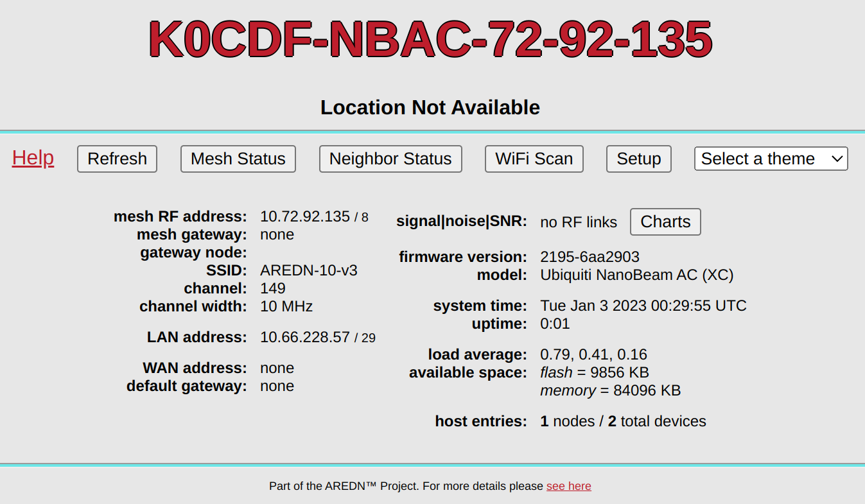Start a WiFi Scan
Screen dimensions: 865x504
(x=534, y=159)
